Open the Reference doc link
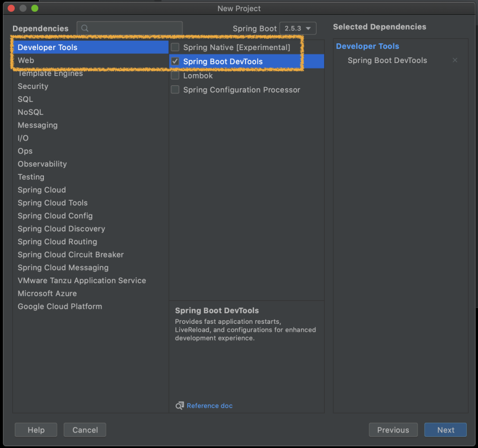 pos(210,405)
